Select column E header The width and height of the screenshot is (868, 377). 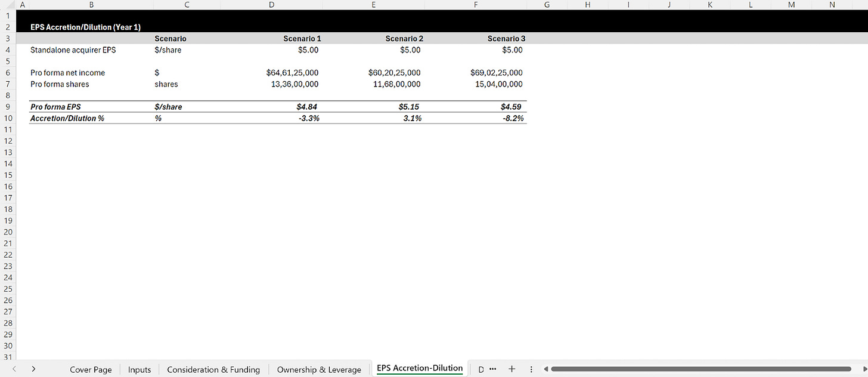pyautogui.click(x=373, y=5)
